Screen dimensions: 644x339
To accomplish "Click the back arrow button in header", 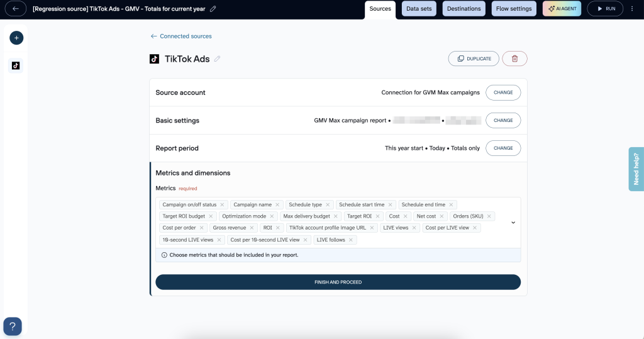I will (x=16, y=9).
